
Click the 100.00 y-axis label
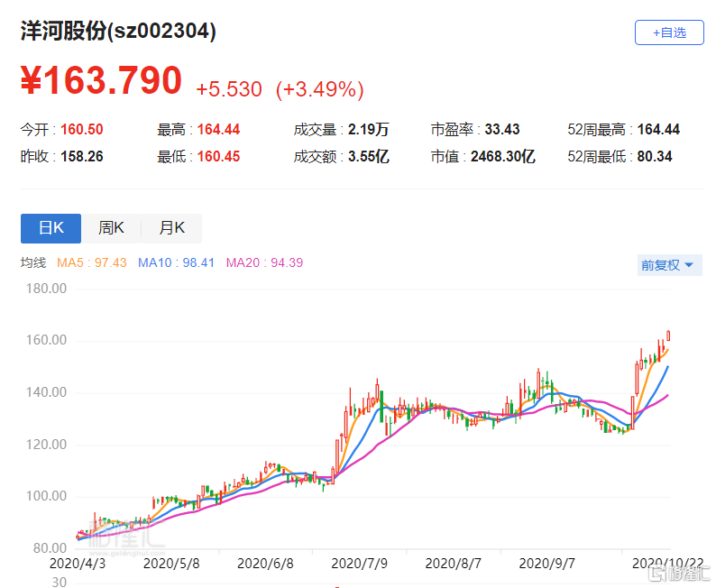tap(46, 496)
